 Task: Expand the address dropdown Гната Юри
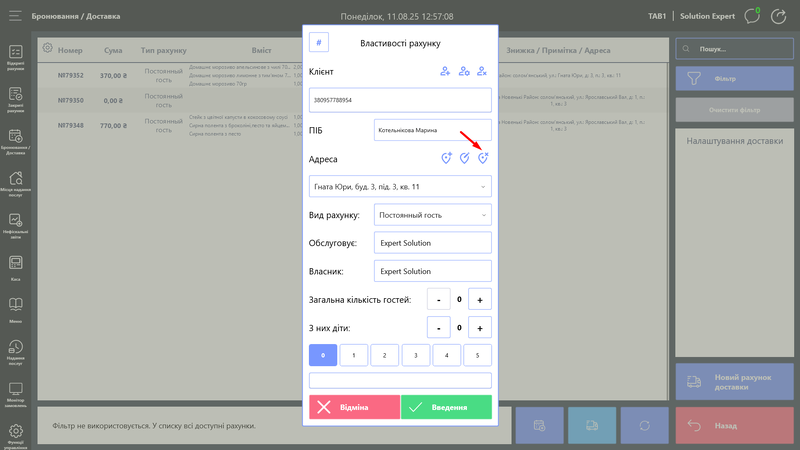click(400, 186)
